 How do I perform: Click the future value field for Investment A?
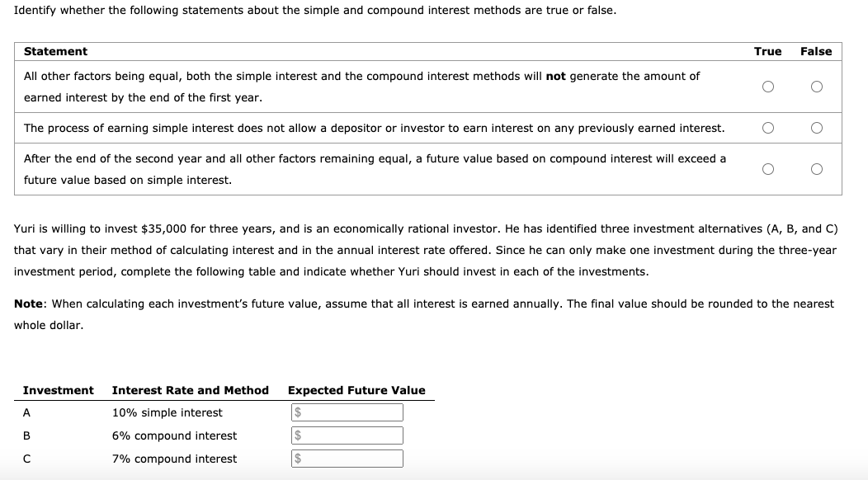(x=347, y=411)
